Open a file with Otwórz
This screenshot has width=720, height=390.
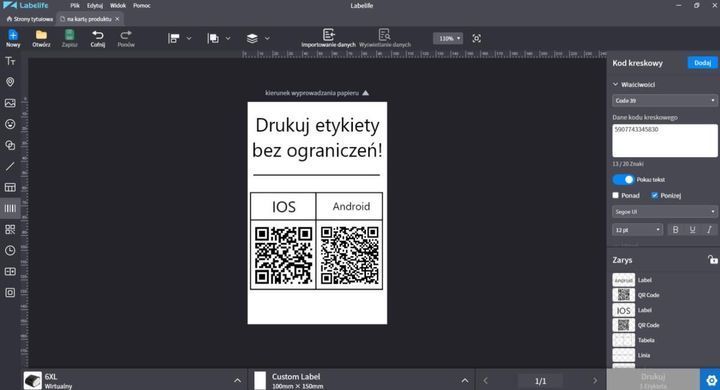pos(41,39)
